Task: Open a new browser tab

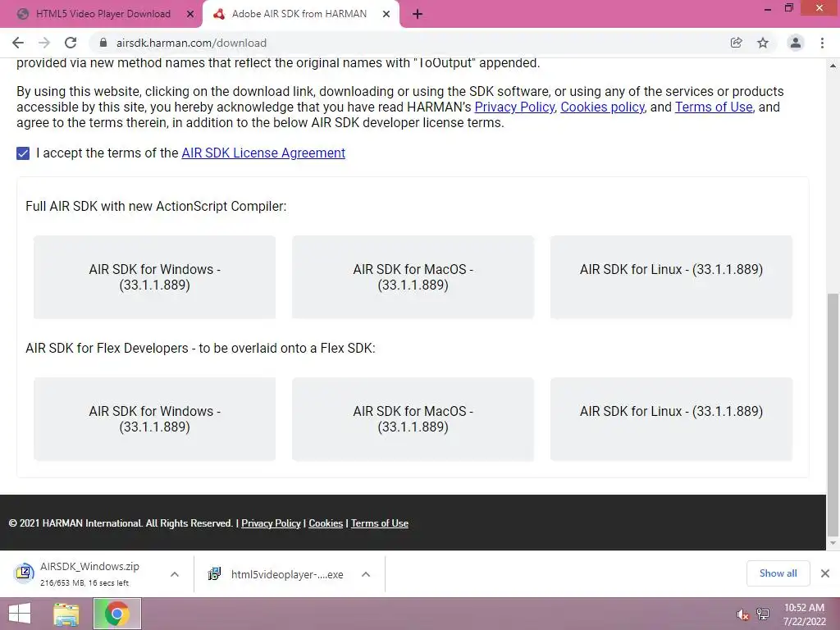Action: (x=418, y=14)
